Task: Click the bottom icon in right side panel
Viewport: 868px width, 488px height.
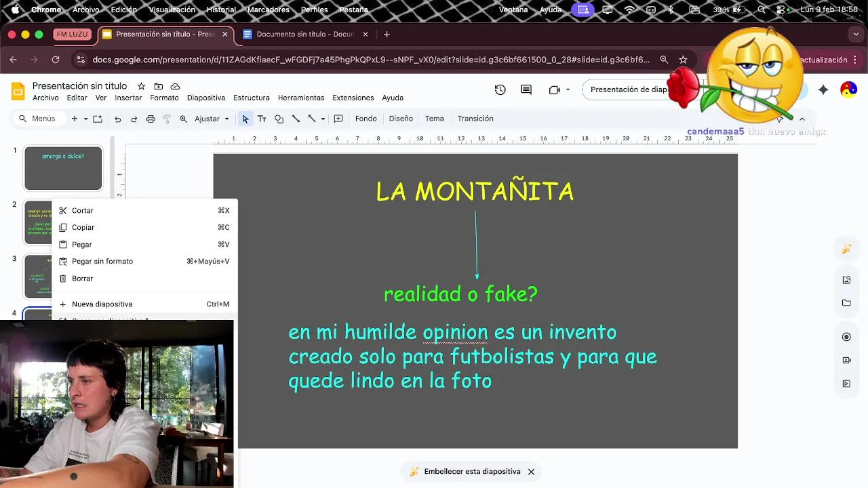Action: pos(846,384)
